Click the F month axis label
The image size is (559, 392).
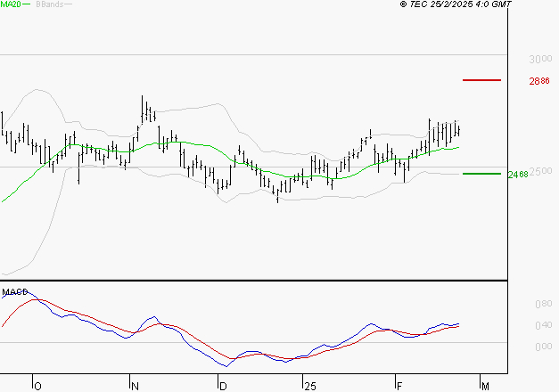tap(399, 387)
